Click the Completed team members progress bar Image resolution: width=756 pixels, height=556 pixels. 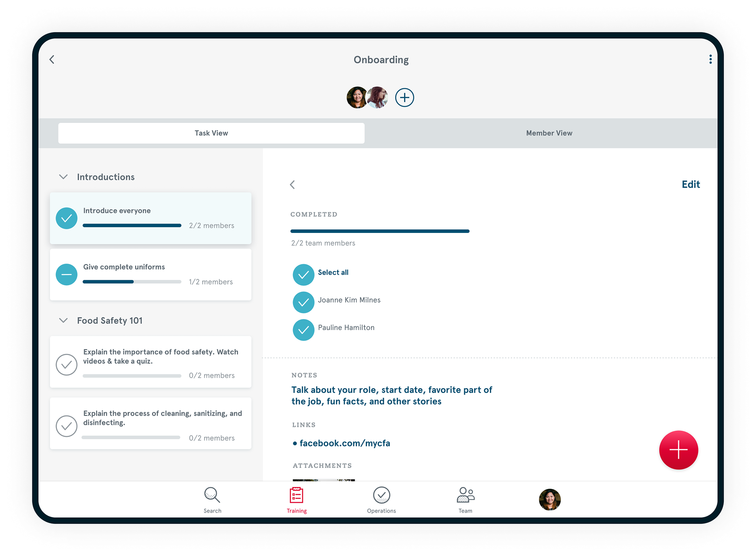[380, 231]
